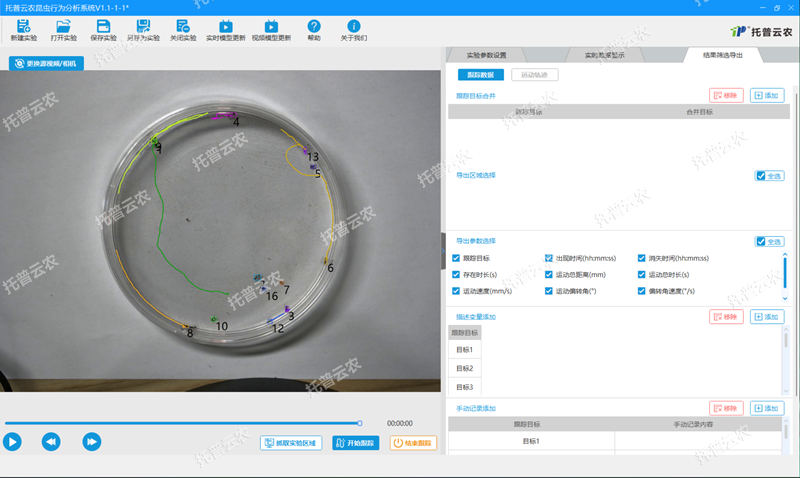This screenshot has height=478, width=800.
Task: Switch to the 运动轨迹 sub-tab
Action: tap(534, 74)
